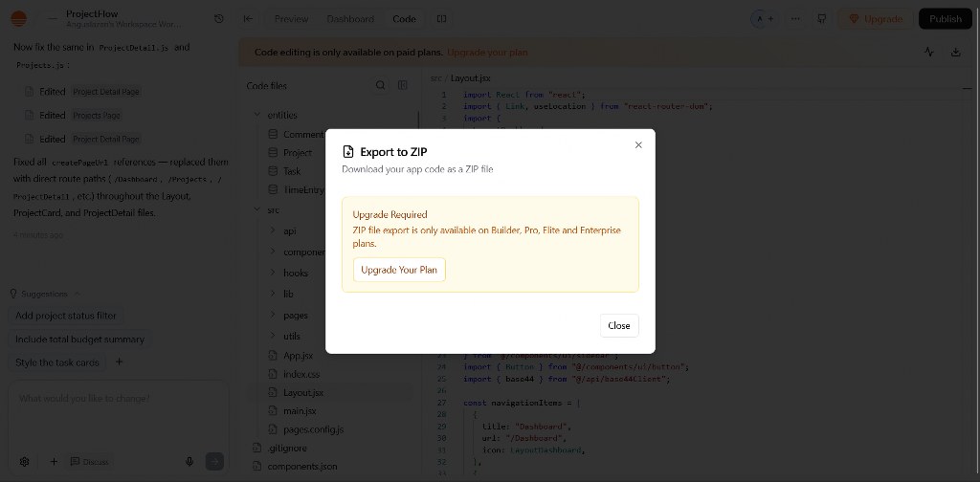Click the microphone voice input icon
Viewport: 980px width, 482px height.
(x=189, y=462)
